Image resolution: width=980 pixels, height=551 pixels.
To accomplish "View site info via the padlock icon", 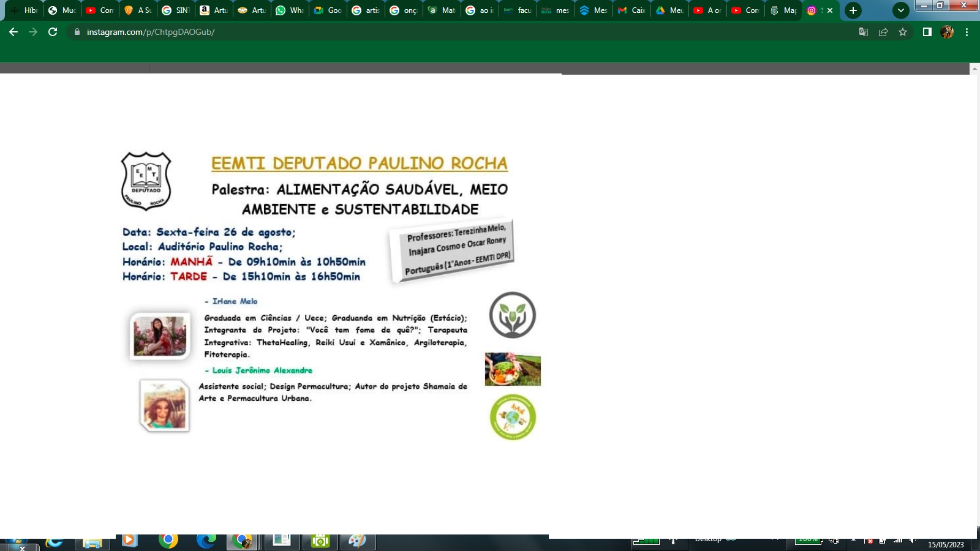I will [x=77, y=32].
